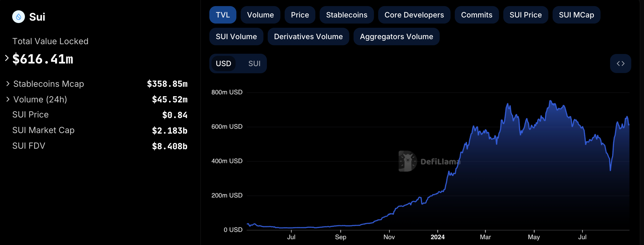Toggle the Core Developers series

[x=414, y=15]
